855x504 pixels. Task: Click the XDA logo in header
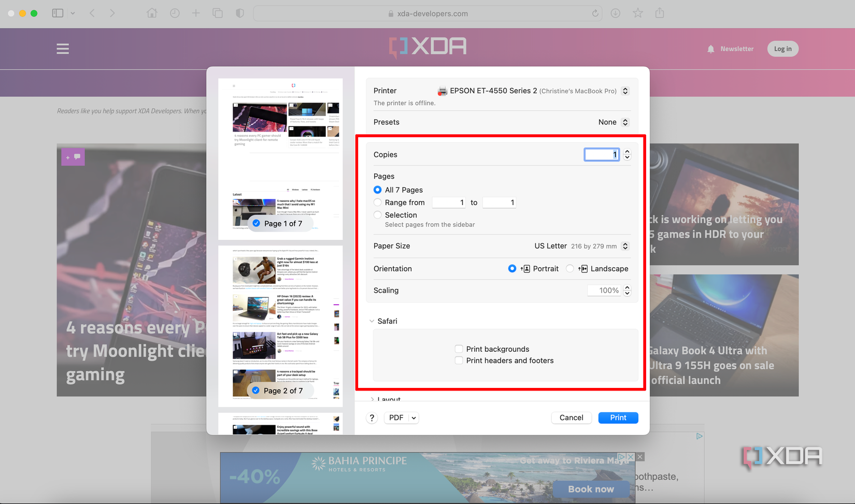[427, 47]
